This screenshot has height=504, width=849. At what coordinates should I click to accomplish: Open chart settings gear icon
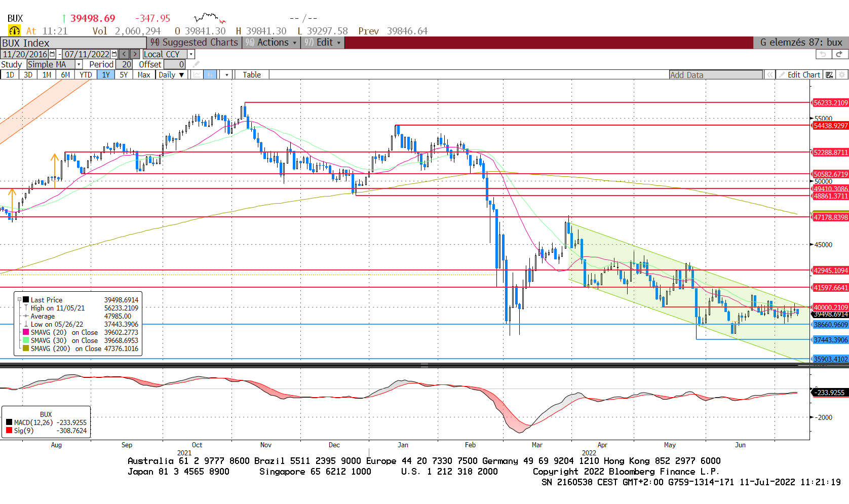(842, 75)
